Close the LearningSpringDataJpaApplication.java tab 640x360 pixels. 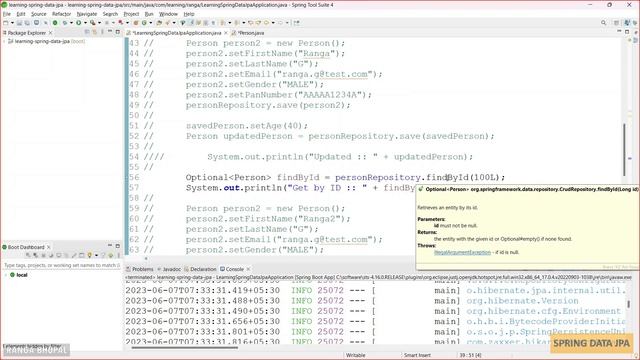[x=226, y=33]
